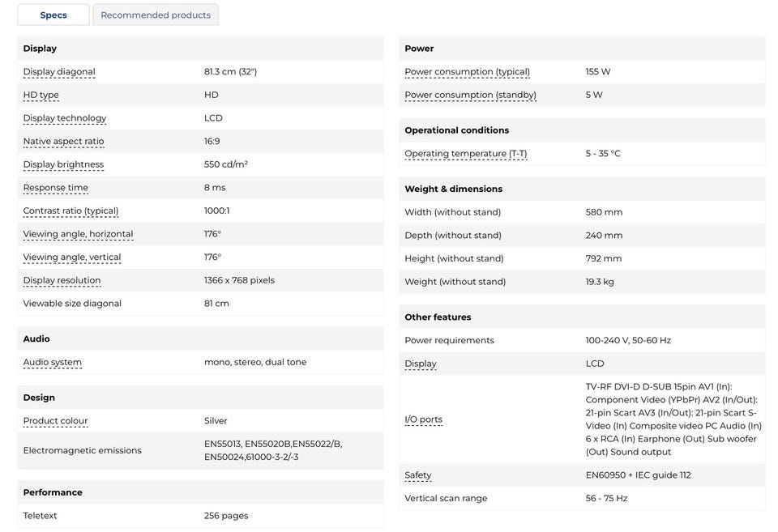Viewport: 778px width, 532px height.
Task: Open the Display resolution definition
Action: pos(62,281)
